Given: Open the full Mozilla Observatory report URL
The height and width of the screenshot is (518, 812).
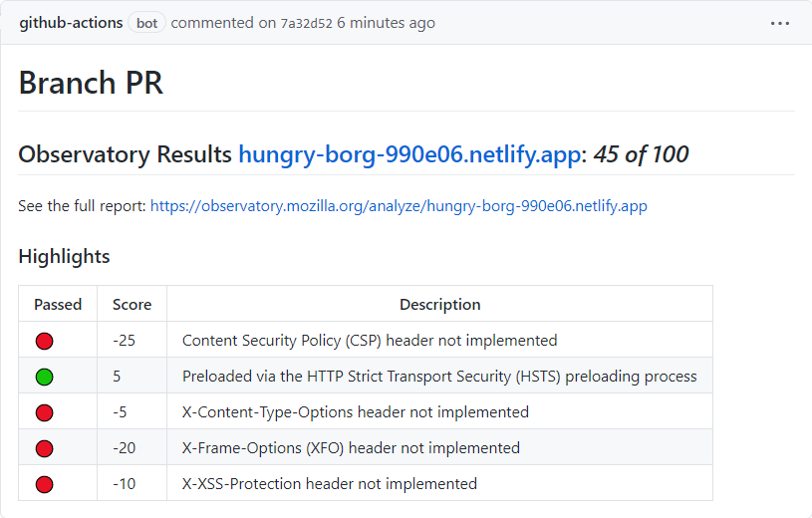Looking at the screenshot, I should click(399, 206).
